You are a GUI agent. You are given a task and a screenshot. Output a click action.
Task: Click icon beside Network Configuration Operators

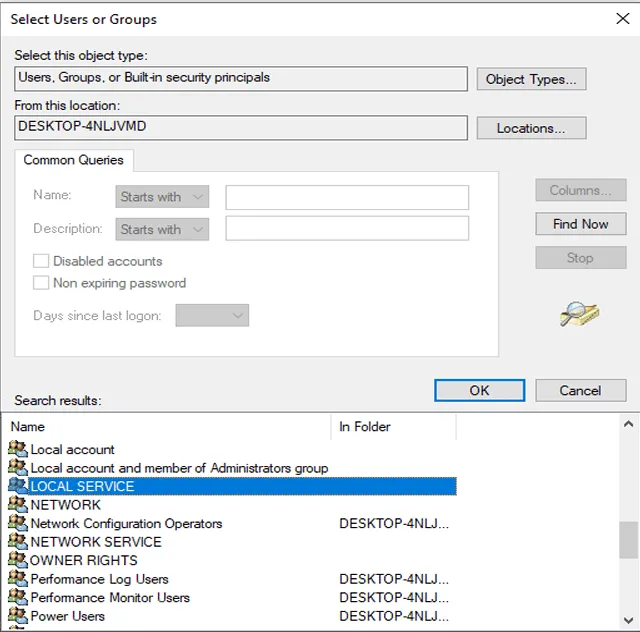click(x=18, y=523)
